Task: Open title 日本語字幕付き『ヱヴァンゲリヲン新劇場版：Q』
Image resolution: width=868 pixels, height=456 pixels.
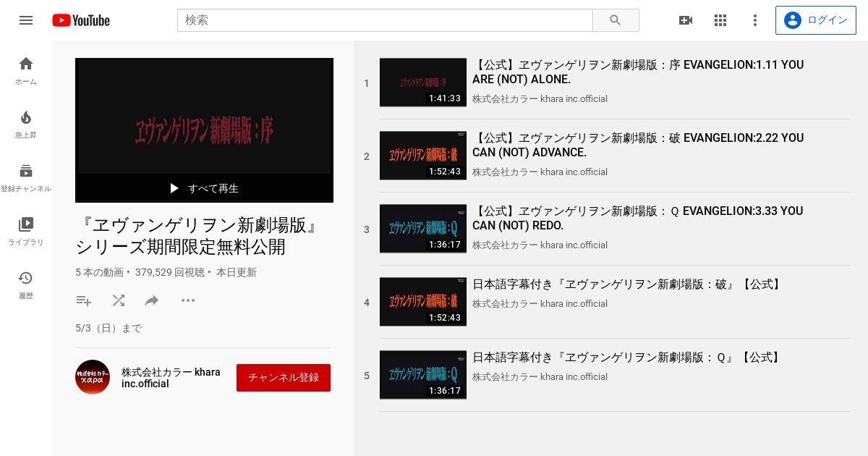Action: tap(627, 358)
